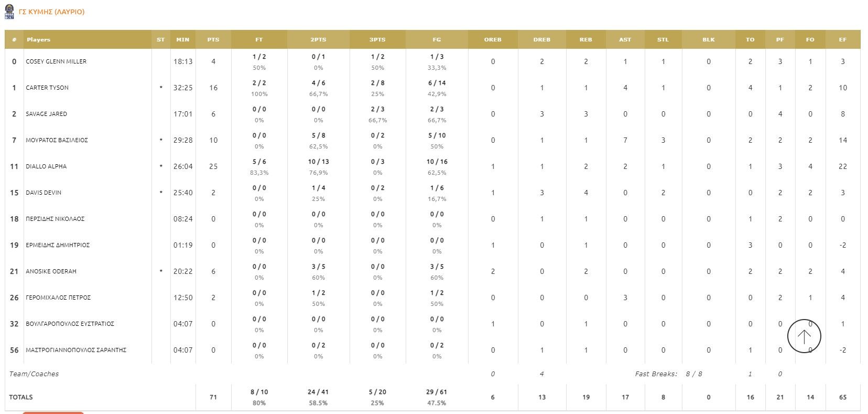Open player ANOSIKE ODERAH
Image resolution: width=868 pixels, height=414 pixels.
(51, 271)
